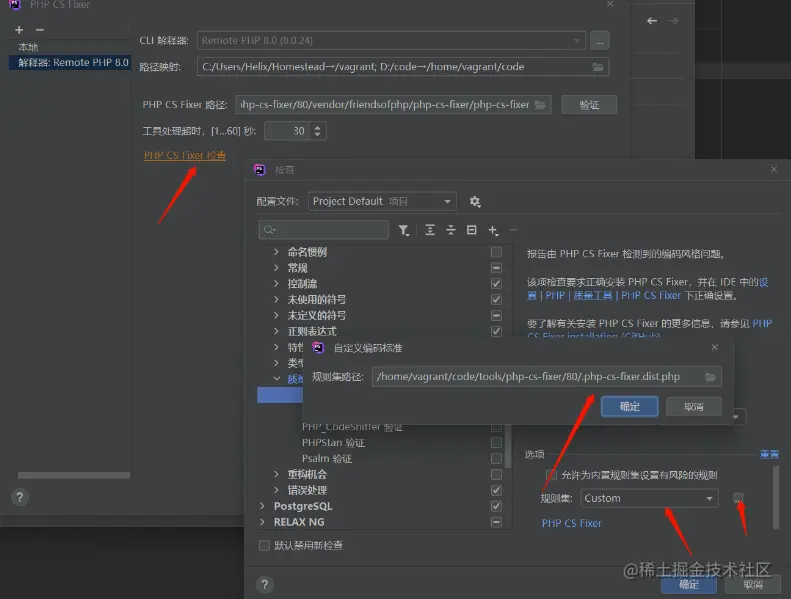Screen dimensions: 791x599
Task: Expand the 未定义的符号 group
Action: 276,315
